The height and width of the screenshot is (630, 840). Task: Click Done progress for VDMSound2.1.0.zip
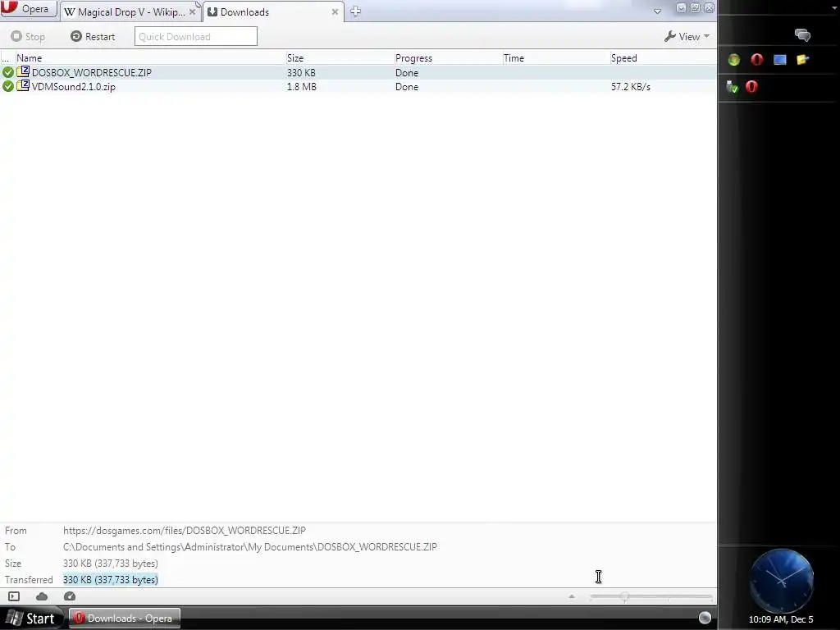point(407,86)
